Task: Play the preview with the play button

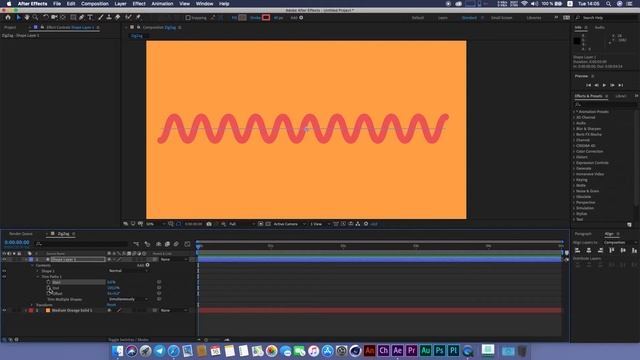Action: click(x=604, y=85)
